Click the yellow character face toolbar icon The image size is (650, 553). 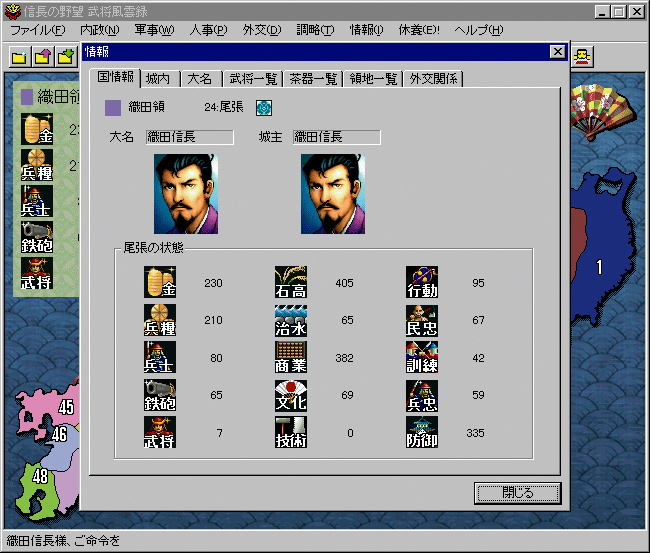[x=582, y=56]
